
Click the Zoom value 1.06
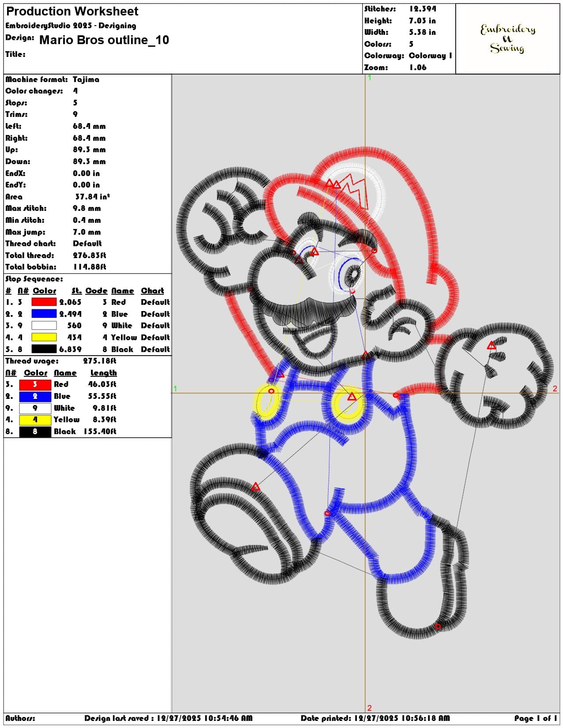click(418, 68)
